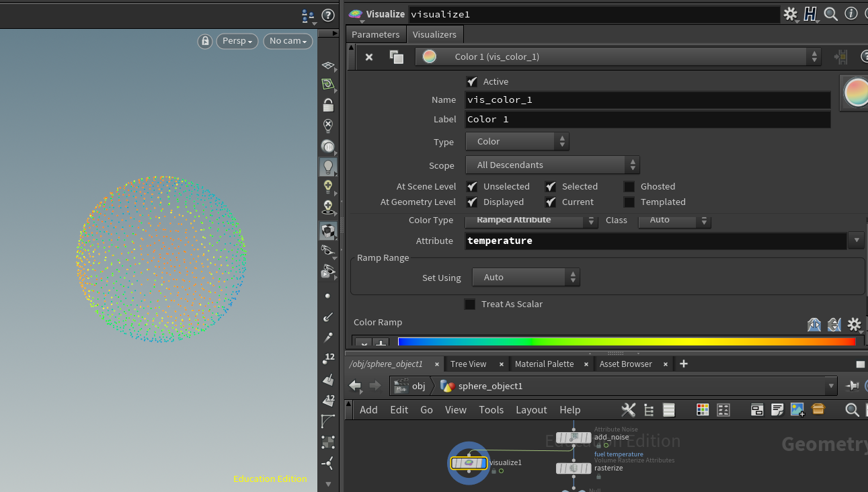This screenshot has height=492, width=868.
Task: Disable the Active checkbox
Action: point(472,82)
